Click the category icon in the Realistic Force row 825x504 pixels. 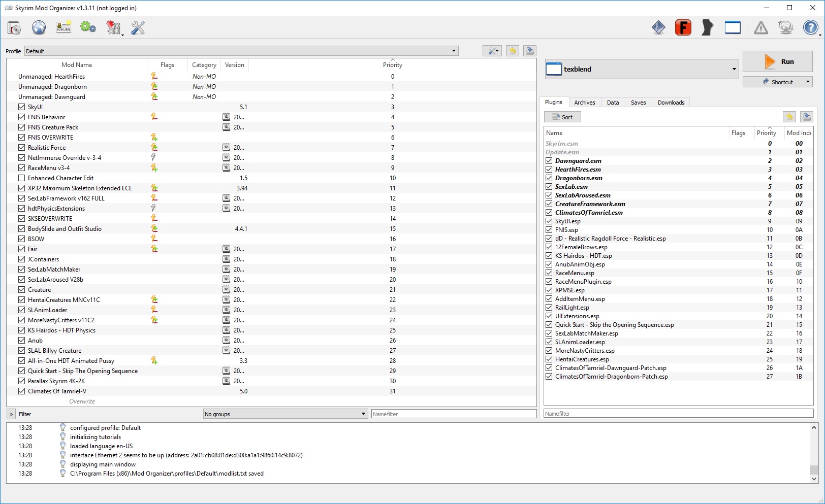click(x=226, y=147)
